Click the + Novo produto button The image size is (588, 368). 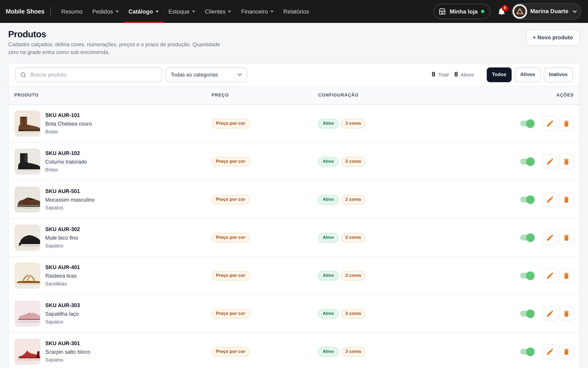pos(553,38)
